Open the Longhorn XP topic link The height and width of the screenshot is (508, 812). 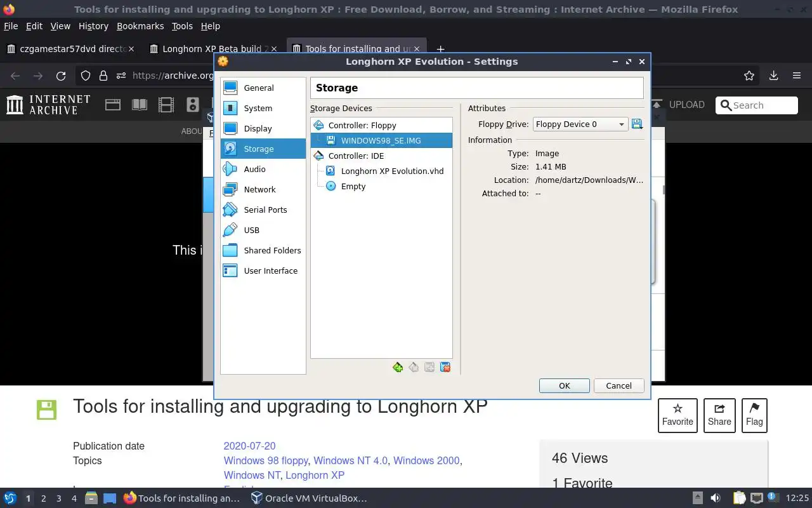click(x=315, y=475)
